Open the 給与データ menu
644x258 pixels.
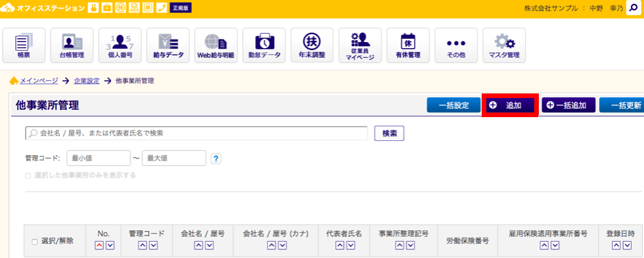(x=168, y=45)
